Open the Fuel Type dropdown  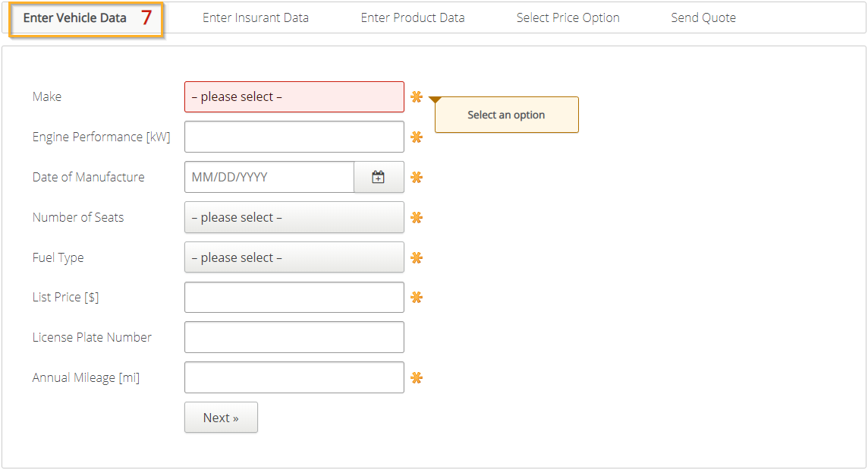(294, 257)
